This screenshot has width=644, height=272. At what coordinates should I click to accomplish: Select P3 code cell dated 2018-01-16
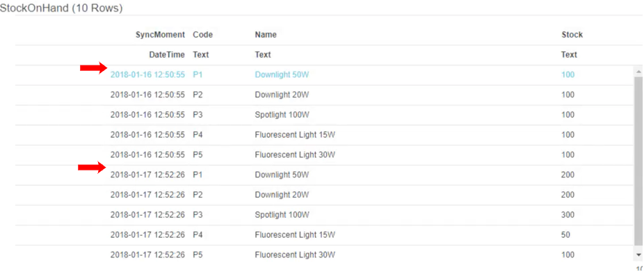pyautogui.click(x=198, y=115)
